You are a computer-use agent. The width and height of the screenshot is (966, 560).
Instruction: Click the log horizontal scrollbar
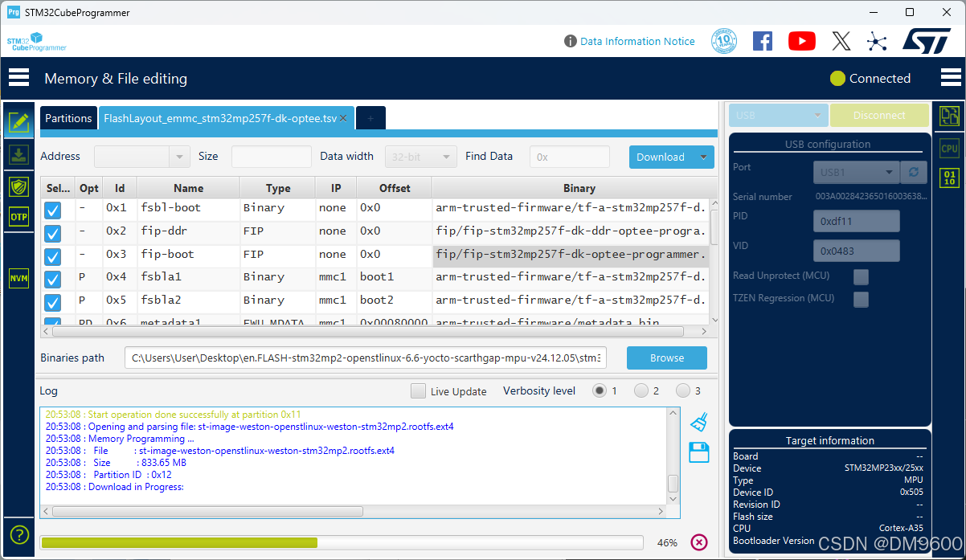(x=208, y=511)
